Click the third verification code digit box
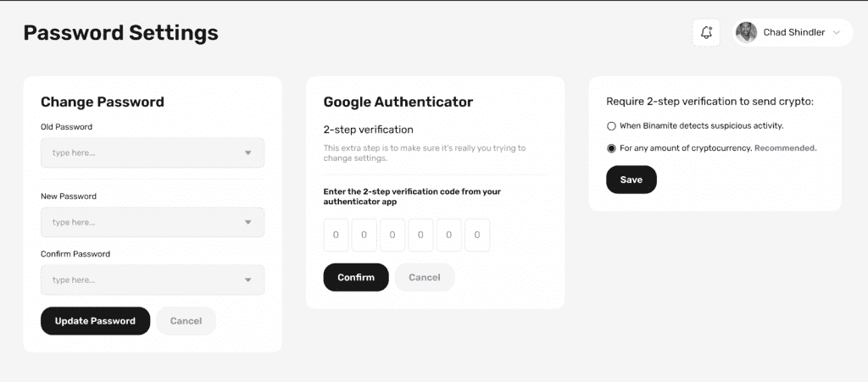Screen dimensions: 868x382 tap(392, 235)
